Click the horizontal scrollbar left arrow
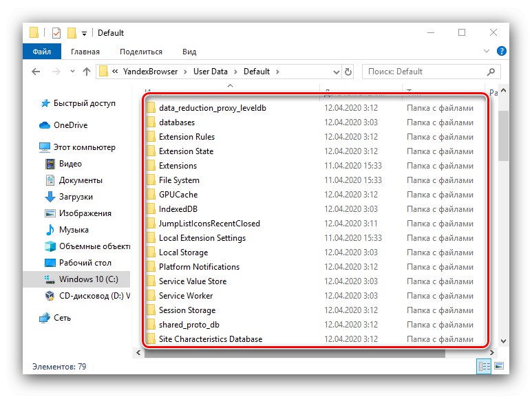The height and width of the screenshot is (397, 532). coord(138,353)
